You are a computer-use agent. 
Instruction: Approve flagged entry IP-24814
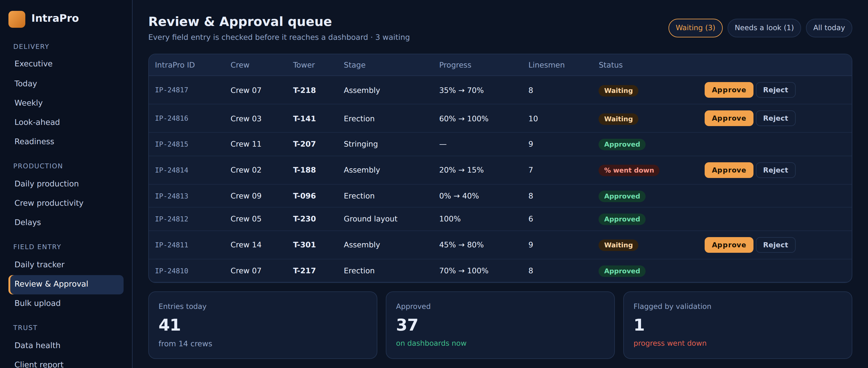click(728, 170)
